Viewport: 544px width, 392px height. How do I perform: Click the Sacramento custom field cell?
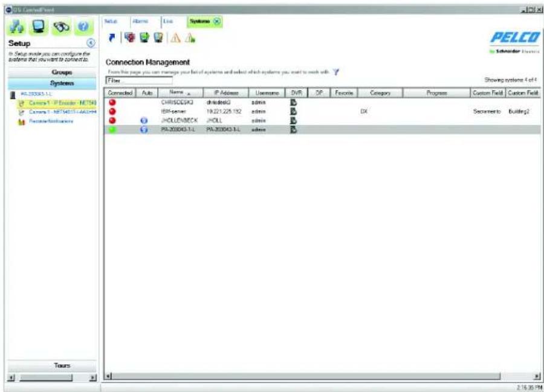pyautogui.click(x=487, y=111)
